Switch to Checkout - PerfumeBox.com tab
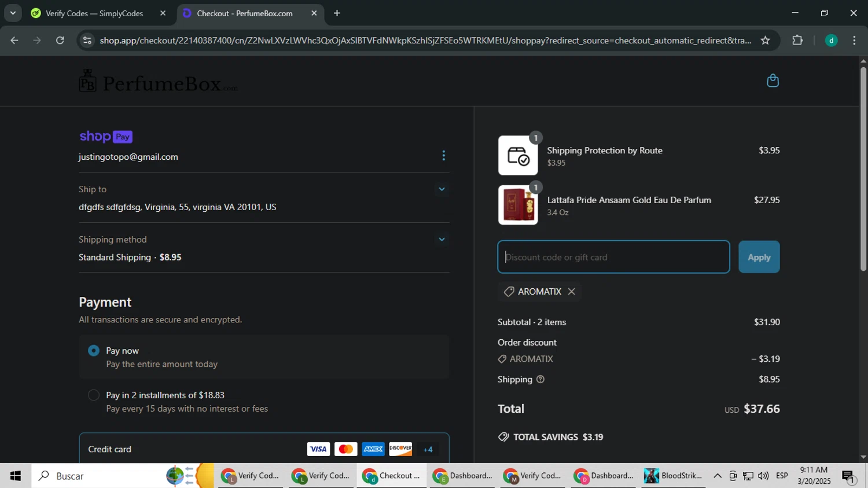 [x=250, y=13]
